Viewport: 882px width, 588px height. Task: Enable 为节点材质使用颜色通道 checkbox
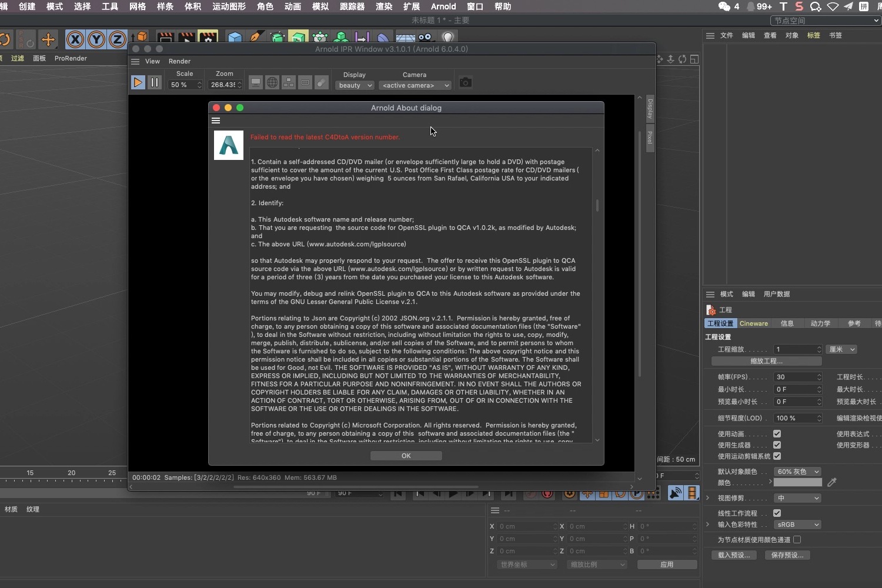(x=797, y=540)
